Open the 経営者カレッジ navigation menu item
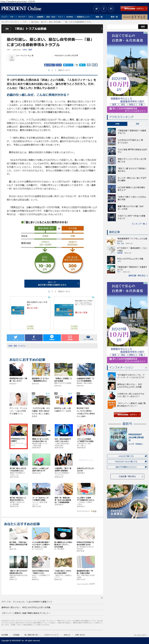Viewport: 149px width, 644px height. [x=83, y=17]
